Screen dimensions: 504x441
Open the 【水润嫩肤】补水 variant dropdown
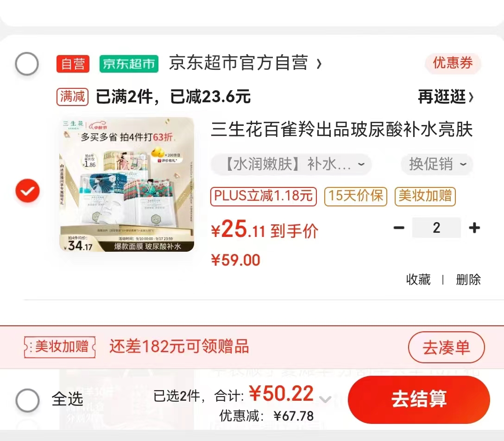point(291,164)
